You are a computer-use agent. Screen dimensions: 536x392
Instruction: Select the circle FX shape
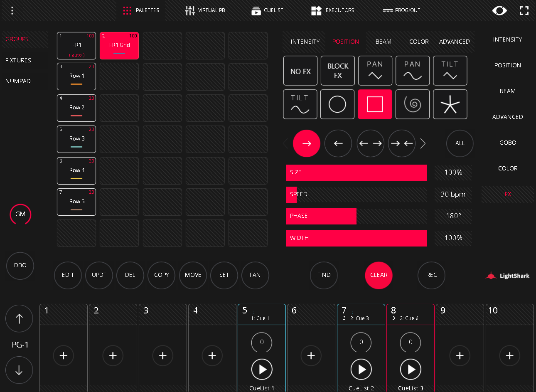(337, 104)
